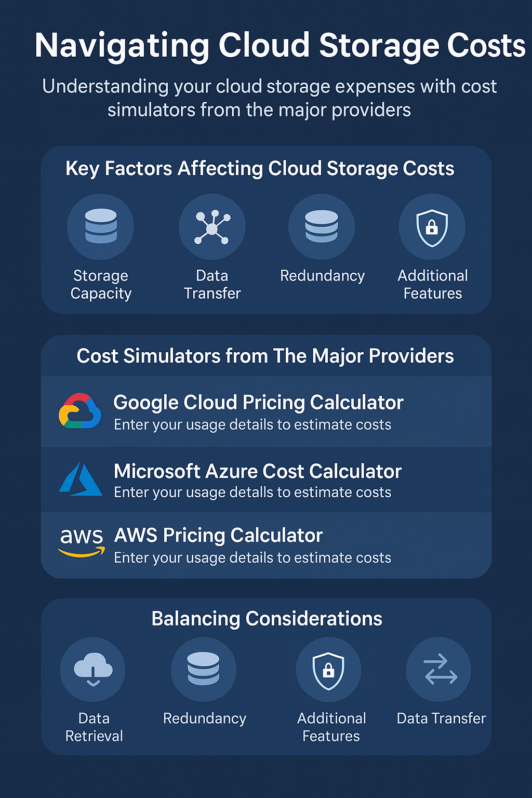Click the Microsoft Azure logo
This screenshot has height=798, width=532.
point(81,478)
